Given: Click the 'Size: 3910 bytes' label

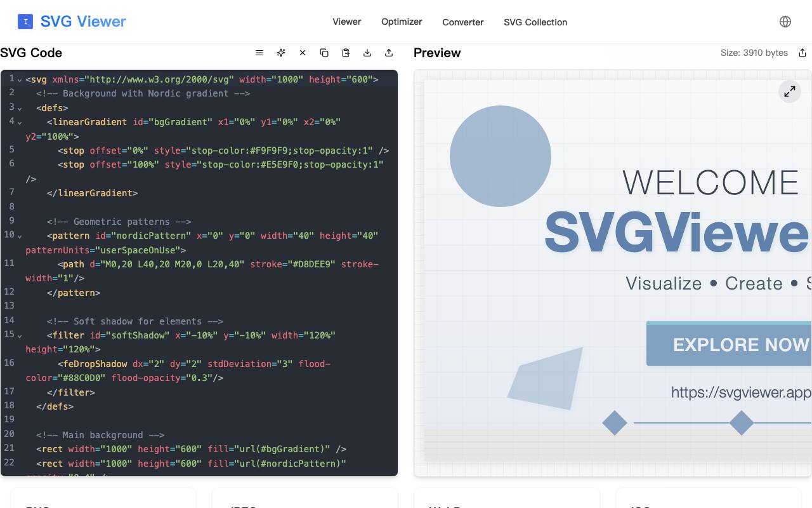Looking at the screenshot, I should click(x=754, y=53).
